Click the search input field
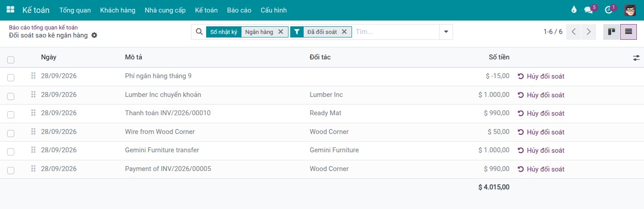This screenshot has width=644, height=209. point(395,32)
